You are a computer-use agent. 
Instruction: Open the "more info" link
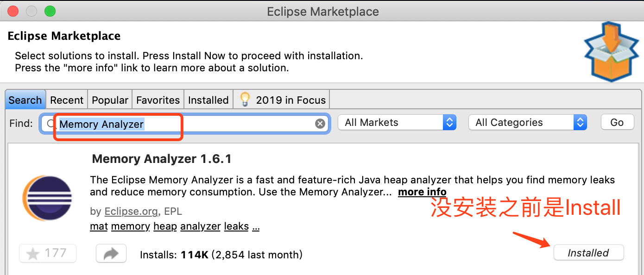coord(422,192)
